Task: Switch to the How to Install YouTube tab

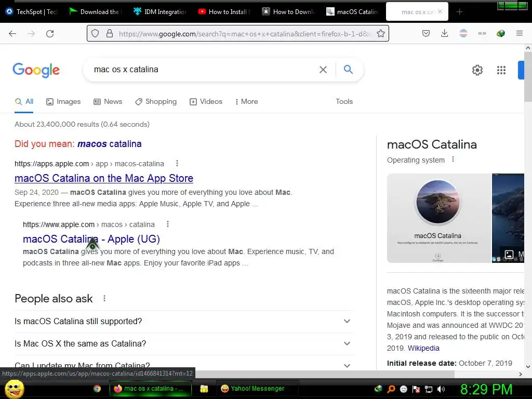Action: [224, 12]
